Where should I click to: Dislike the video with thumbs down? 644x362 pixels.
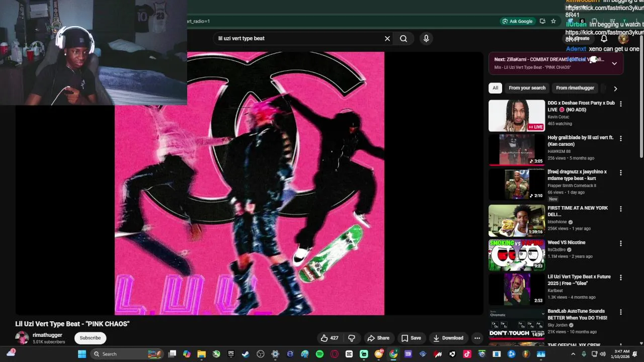352,338
